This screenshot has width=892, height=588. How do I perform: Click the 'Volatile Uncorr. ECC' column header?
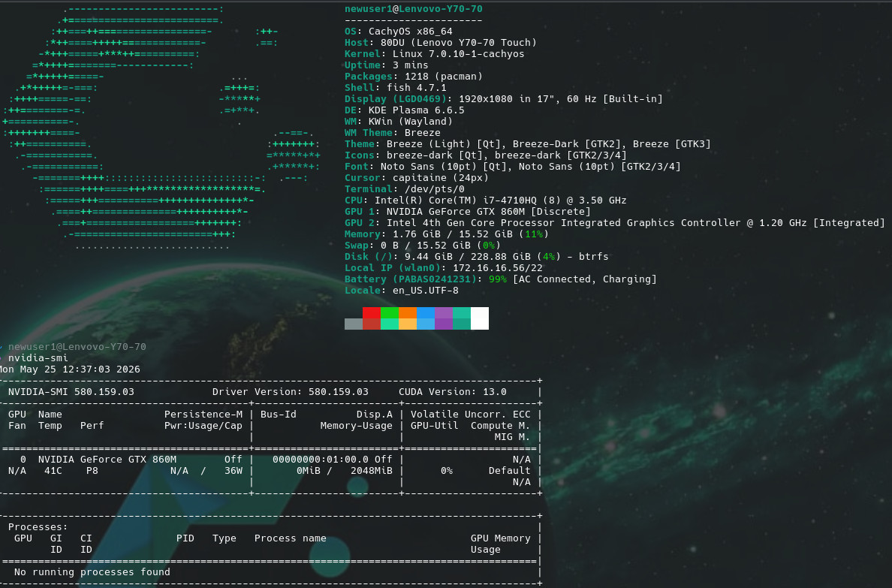pos(471,415)
